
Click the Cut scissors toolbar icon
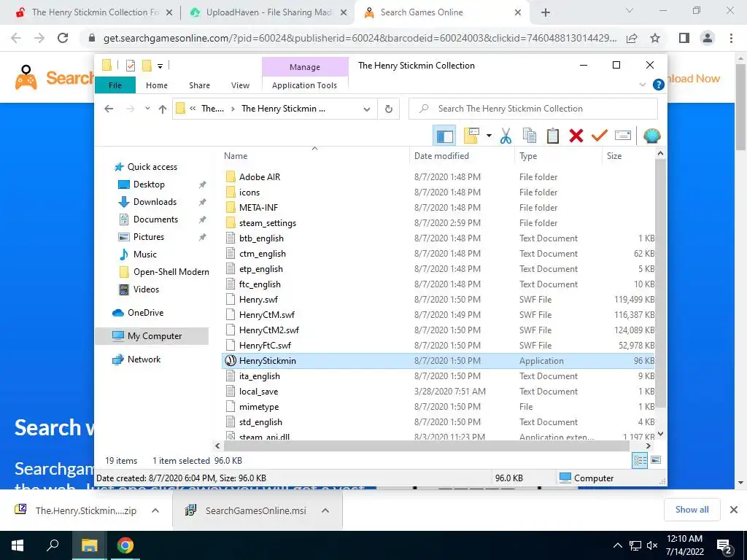coord(506,136)
